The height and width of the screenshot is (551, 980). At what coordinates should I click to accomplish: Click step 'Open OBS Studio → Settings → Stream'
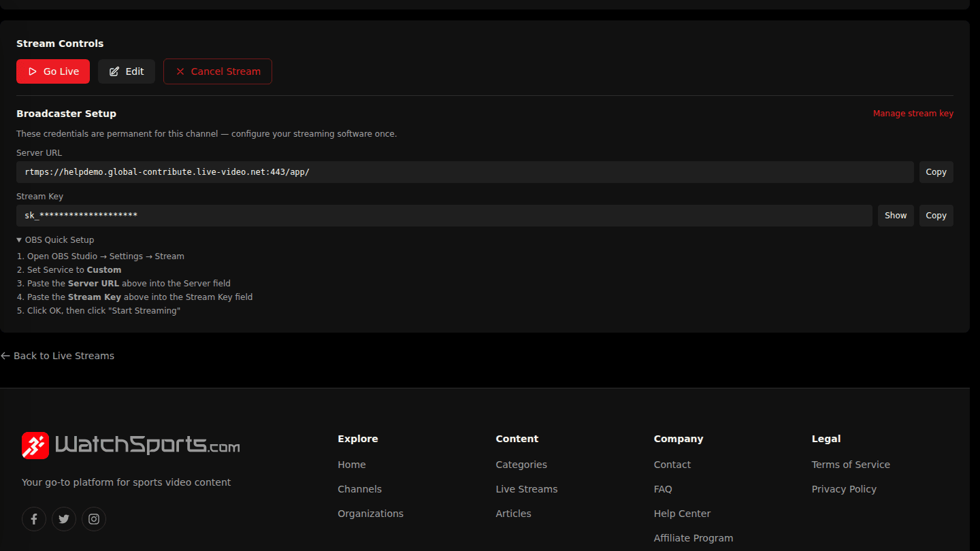[100, 256]
